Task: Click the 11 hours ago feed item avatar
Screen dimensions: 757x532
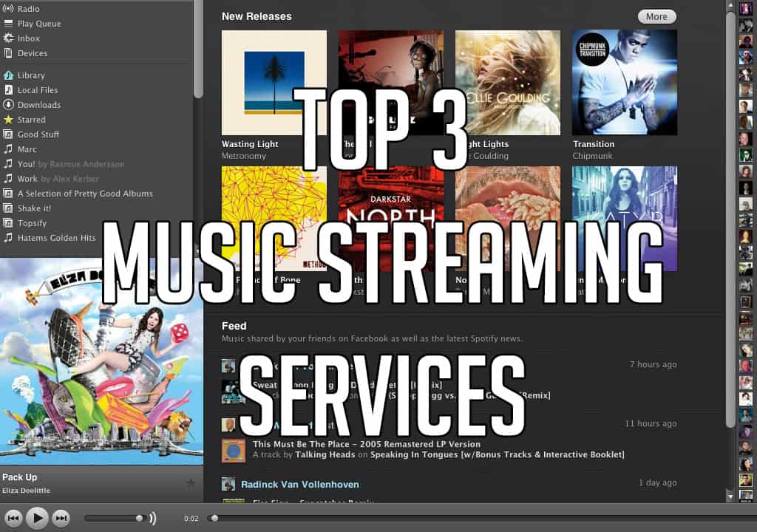Action: [228, 425]
